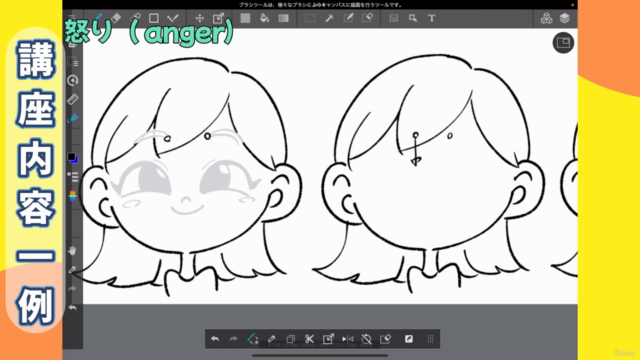Viewport: 640px width, 360px height.
Task: Toggle the Ruler tool in left sidebar
Action: coord(73,99)
